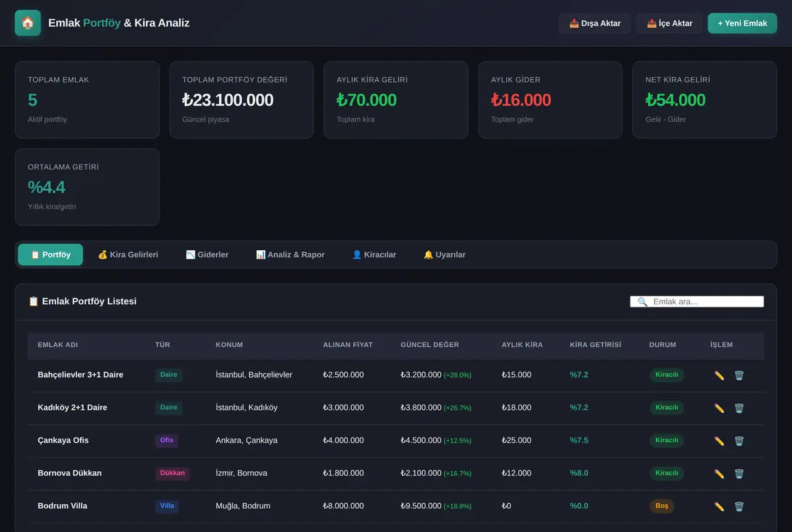
Task: Delete Bahçelievler 3+1 Daire using trash icon
Action: 739,375
